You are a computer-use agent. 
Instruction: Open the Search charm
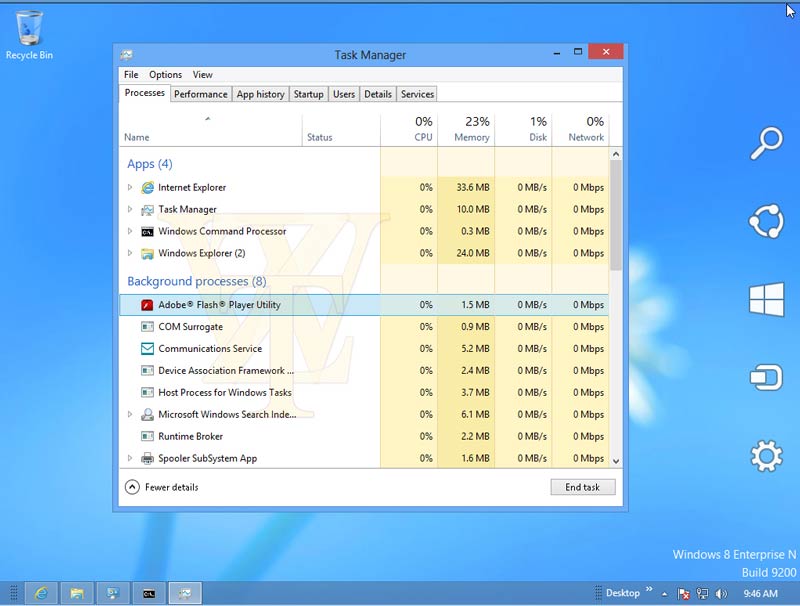point(766,143)
